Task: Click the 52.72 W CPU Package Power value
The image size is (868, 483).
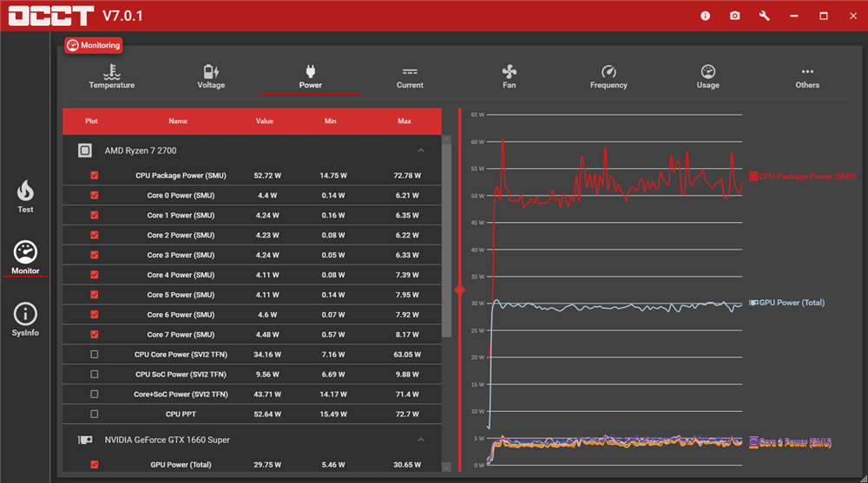Action: pos(267,175)
